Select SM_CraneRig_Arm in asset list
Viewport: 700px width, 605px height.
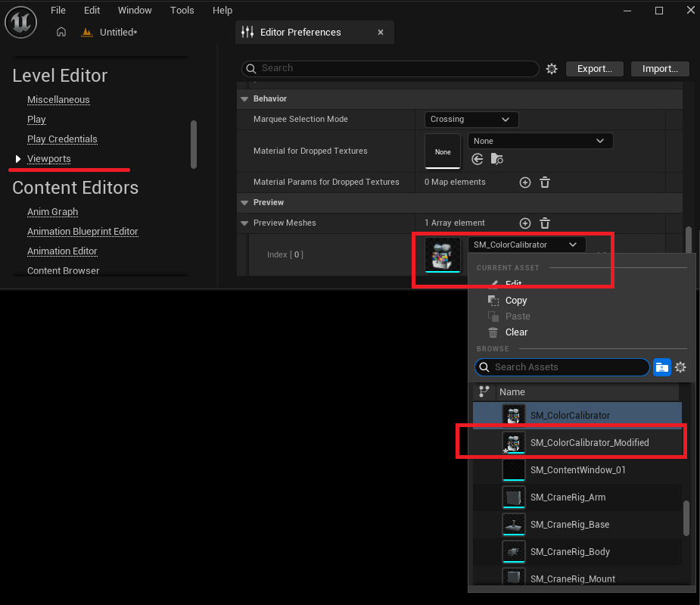tap(577, 497)
